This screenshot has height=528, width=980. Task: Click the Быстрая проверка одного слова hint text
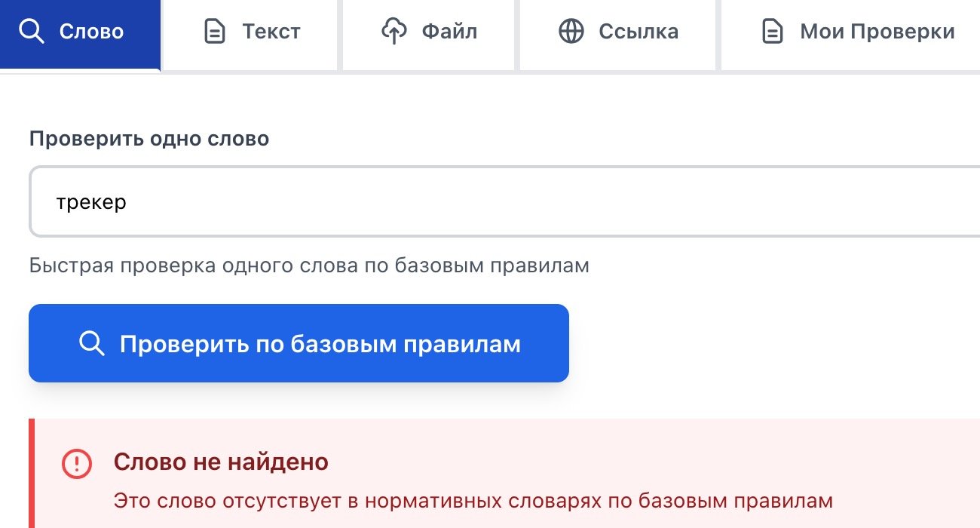[x=309, y=266]
